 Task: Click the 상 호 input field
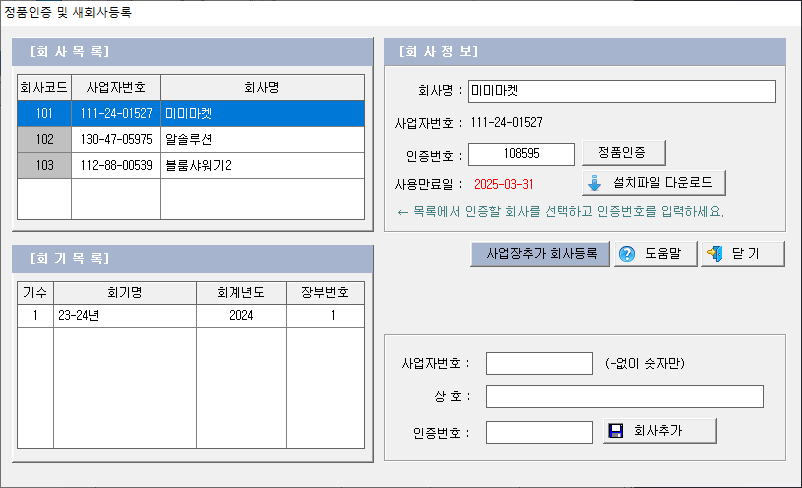[625, 396]
